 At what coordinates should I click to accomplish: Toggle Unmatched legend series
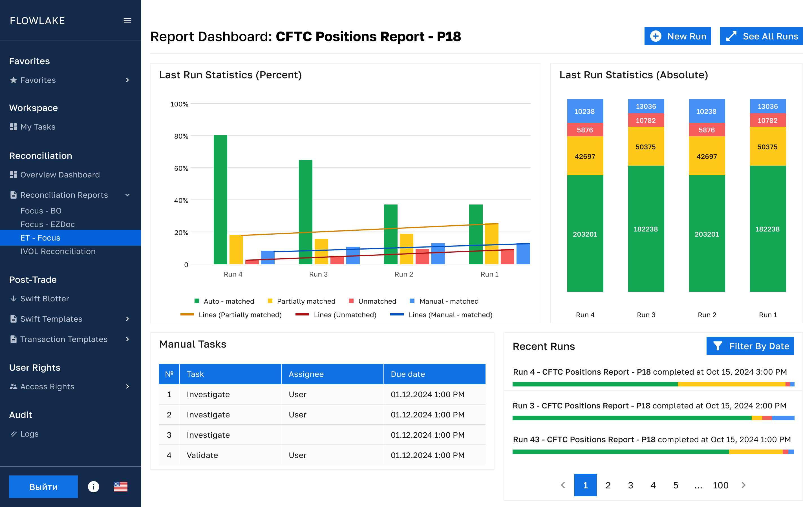click(x=372, y=301)
